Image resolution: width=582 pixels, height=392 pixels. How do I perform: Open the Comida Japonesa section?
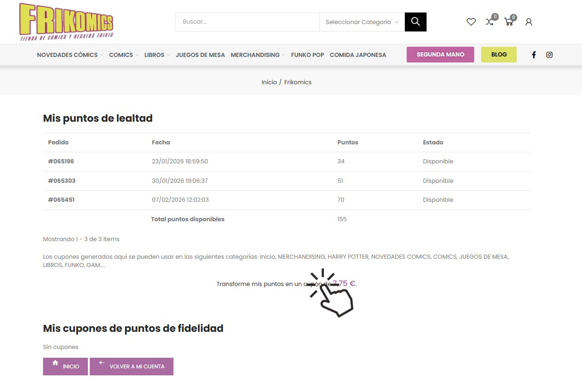tap(358, 55)
